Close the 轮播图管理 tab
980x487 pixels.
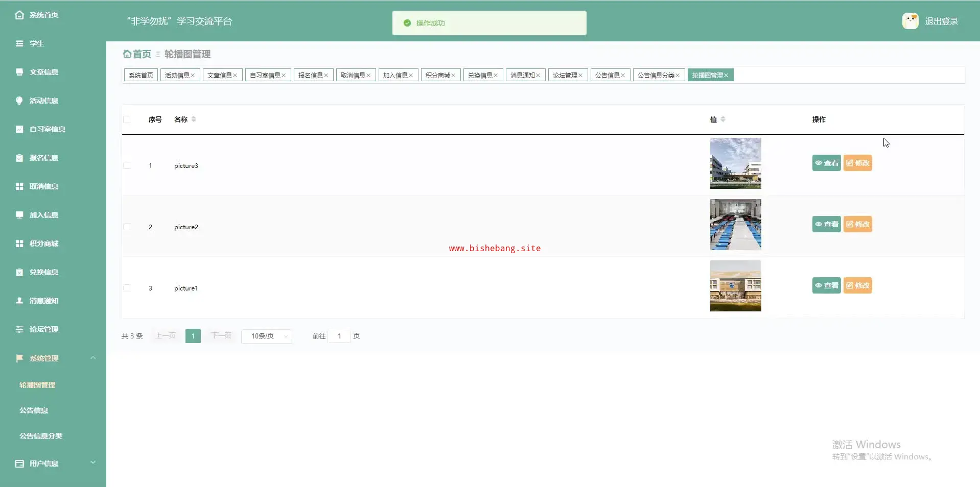point(726,76)
